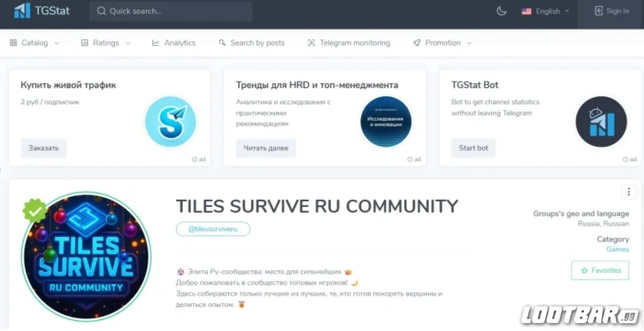Expand the Ratings chevron arrow
This screenshot has width=644, height=331.
(127, 43)
